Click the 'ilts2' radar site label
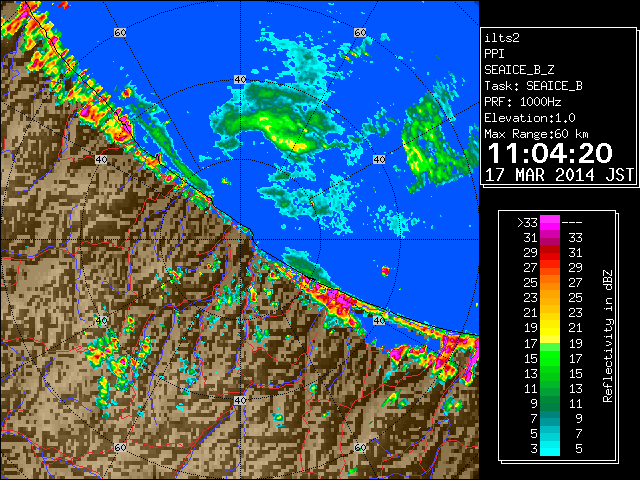Screen dimensions: 640x480 (x=502, y=38)
